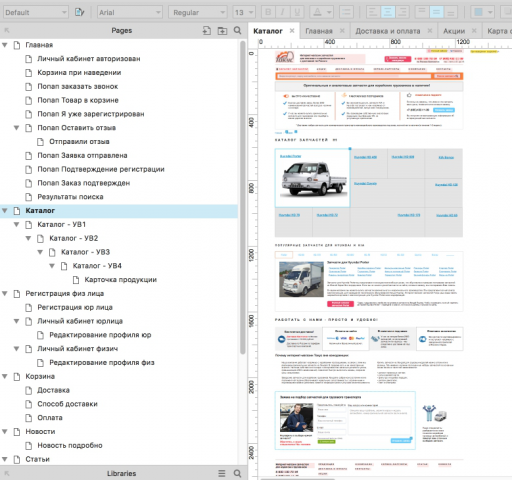Screen dimensions: 512x480
Task: Select page Попап заказать звонок
Action: click(x=78, y=86)
